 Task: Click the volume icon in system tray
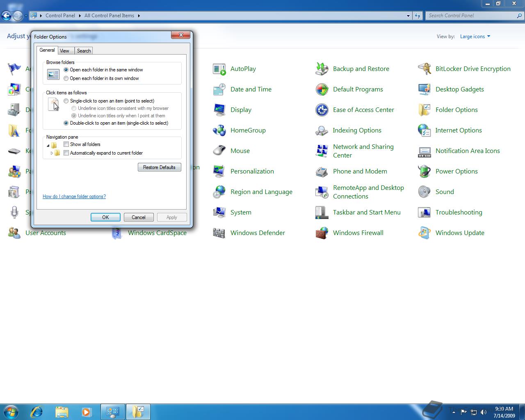pos(484,412)
